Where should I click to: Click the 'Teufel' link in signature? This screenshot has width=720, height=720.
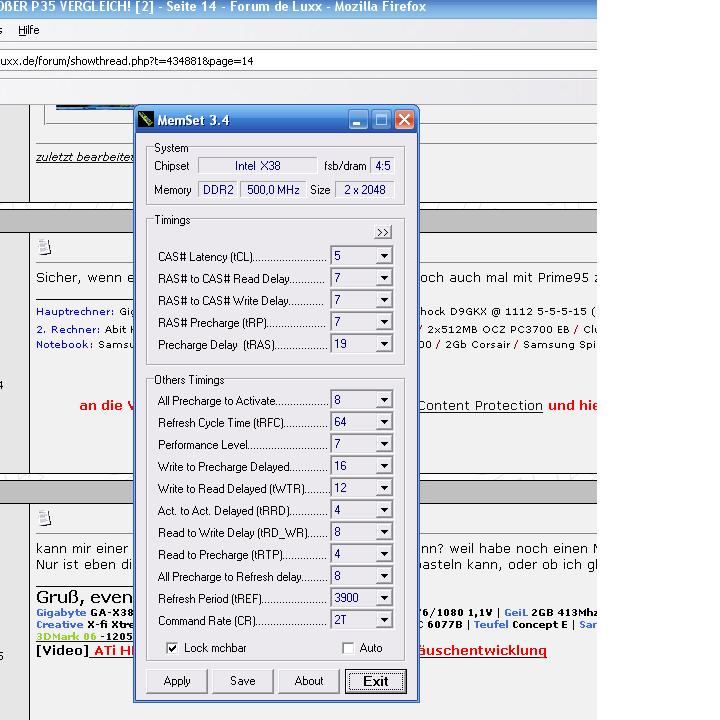pyautogui.click(x=491, y=624)
